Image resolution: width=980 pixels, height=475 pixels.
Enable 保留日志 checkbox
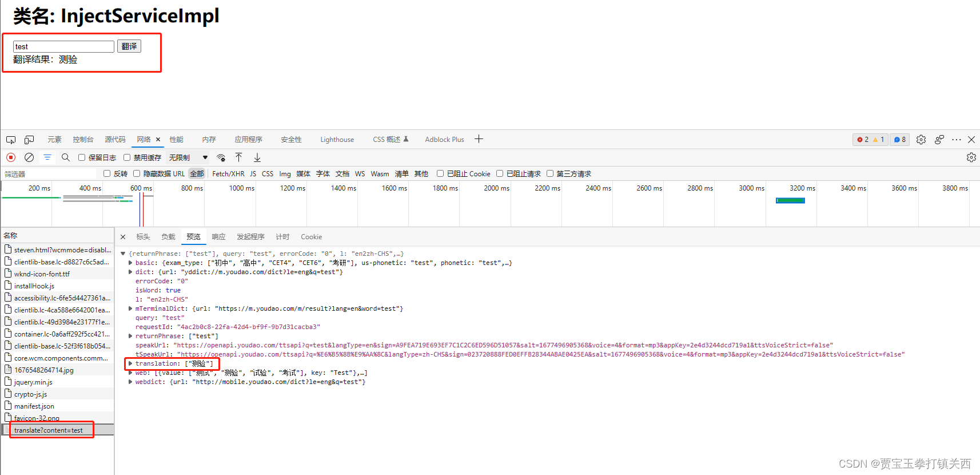tap(82, 157)
